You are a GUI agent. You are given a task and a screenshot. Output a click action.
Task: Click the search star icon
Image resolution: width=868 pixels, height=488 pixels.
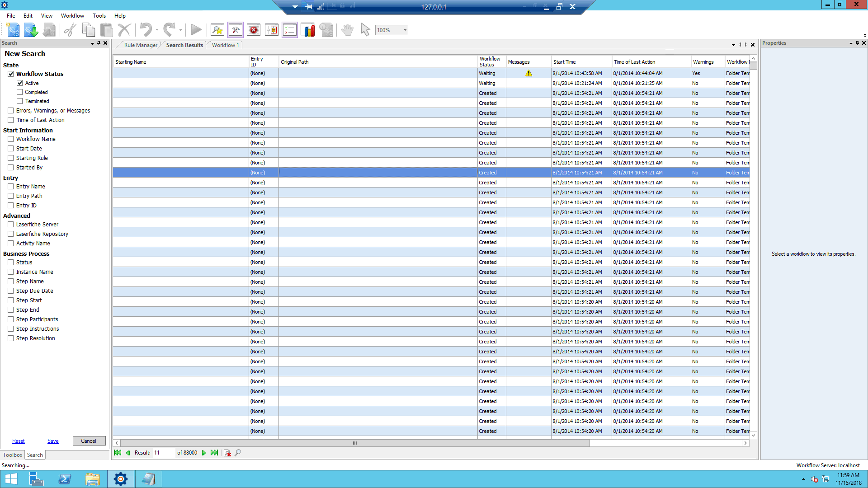click(x=217, y=30)
